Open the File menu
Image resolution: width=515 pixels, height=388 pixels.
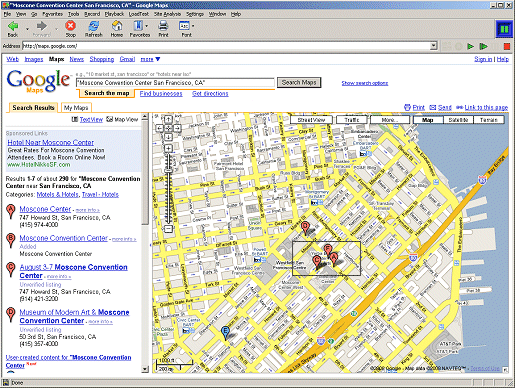[7, 14]
